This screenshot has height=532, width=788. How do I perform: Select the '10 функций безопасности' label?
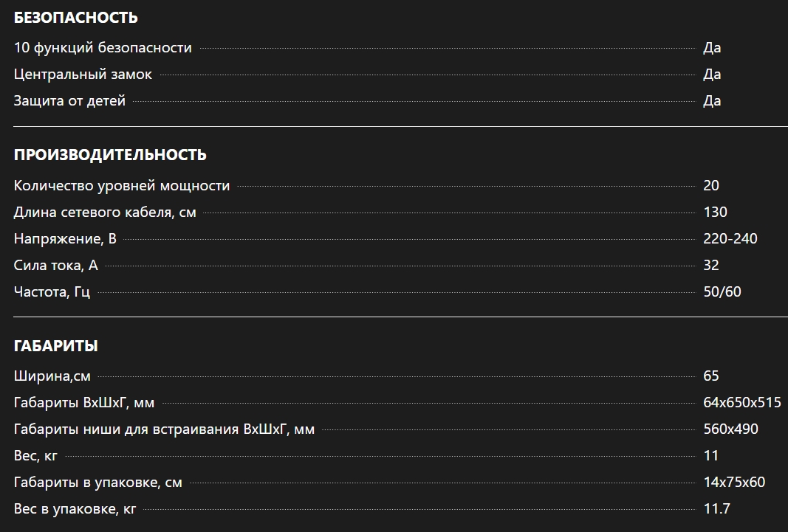coord(103,48)
